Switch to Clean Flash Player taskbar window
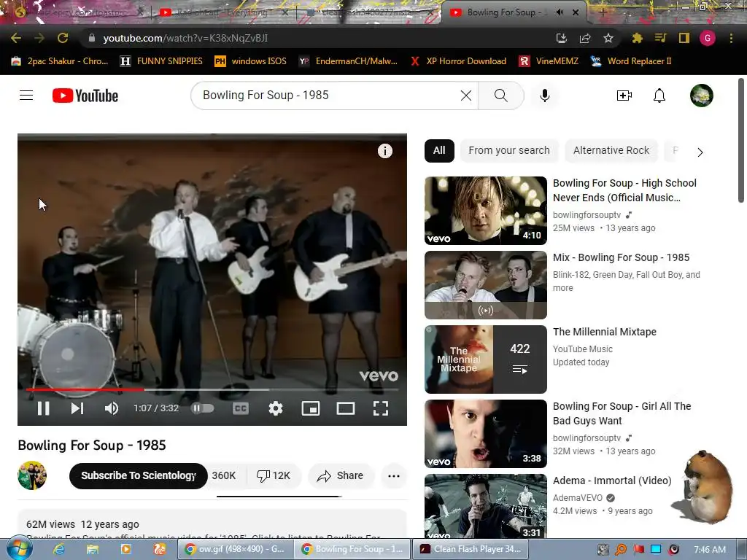 [x=471, y=549]
